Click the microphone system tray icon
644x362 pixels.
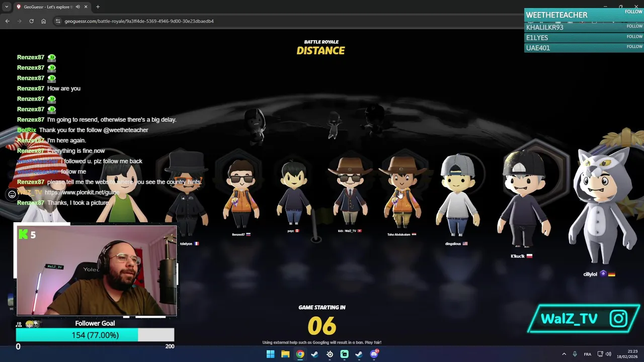tap(575, 354)
